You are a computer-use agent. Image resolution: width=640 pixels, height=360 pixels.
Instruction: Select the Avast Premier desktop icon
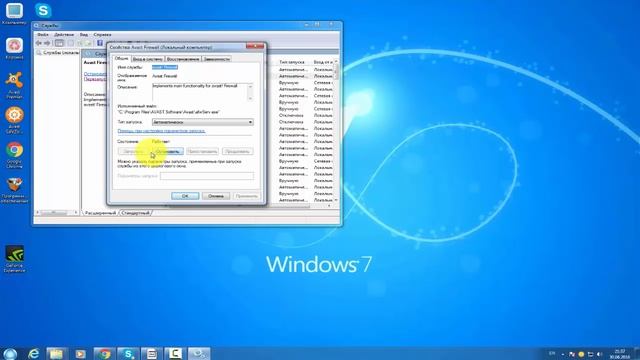click(x=14, y=85)
